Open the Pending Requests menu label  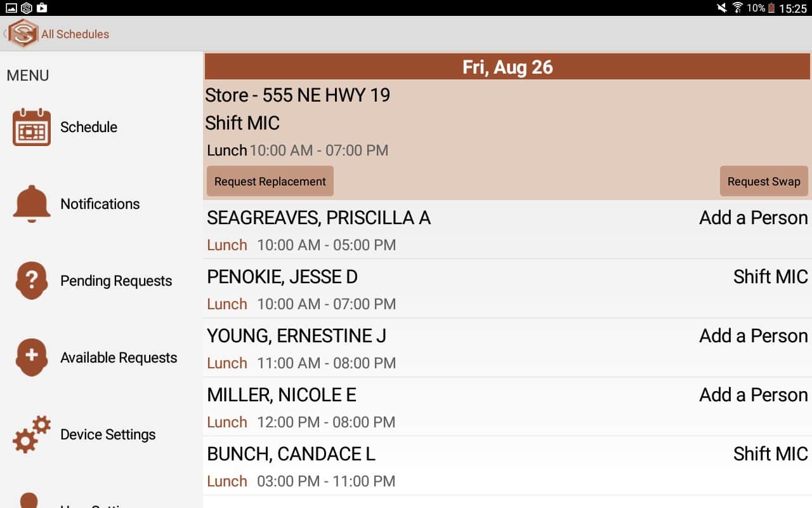(x=116, y=281)
